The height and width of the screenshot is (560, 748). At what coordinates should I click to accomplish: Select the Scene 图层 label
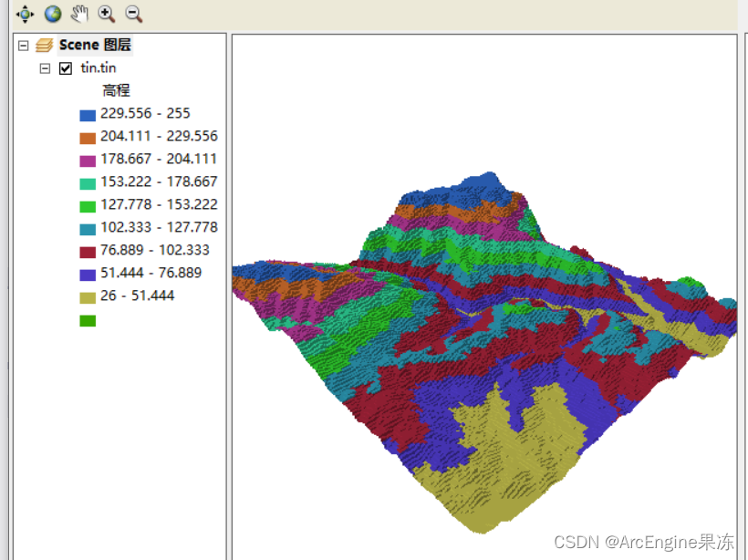point(94,44)
